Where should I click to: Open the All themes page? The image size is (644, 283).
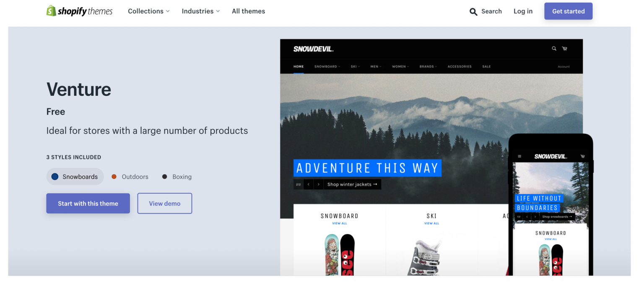249,11
